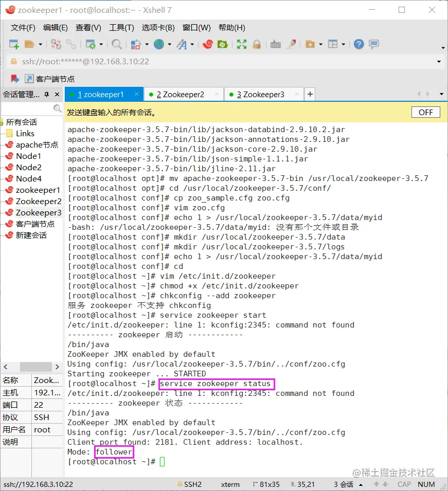Toggle the OFF button for broadcast input

[x=426, y=113]
